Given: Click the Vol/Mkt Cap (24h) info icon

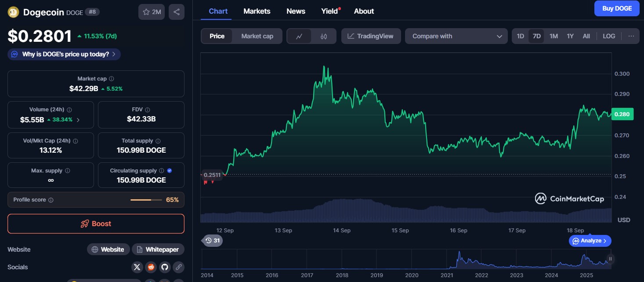Looking at the screenshot, I should click(x=75, y=141).
